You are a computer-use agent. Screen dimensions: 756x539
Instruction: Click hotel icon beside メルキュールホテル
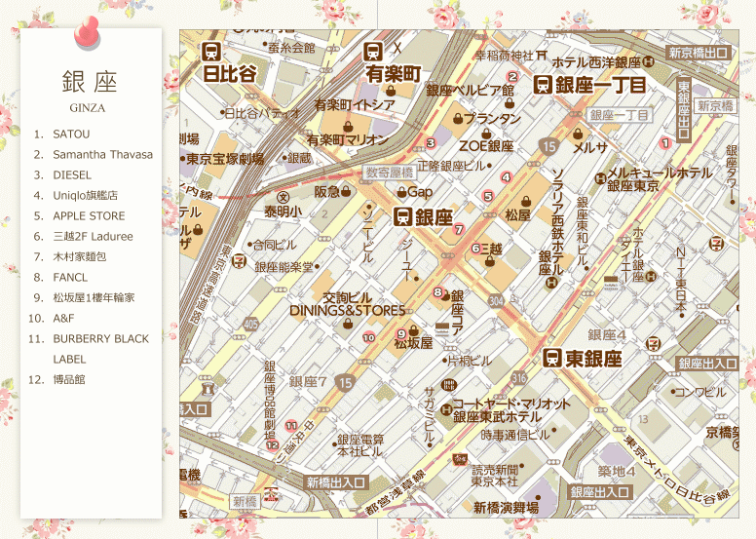[600, 178]
